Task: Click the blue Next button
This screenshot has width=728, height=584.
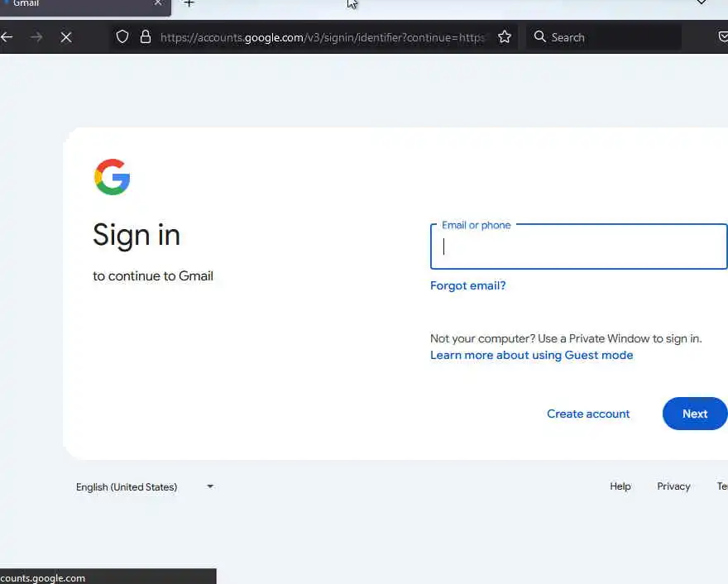Action: (x=695, y=414)
